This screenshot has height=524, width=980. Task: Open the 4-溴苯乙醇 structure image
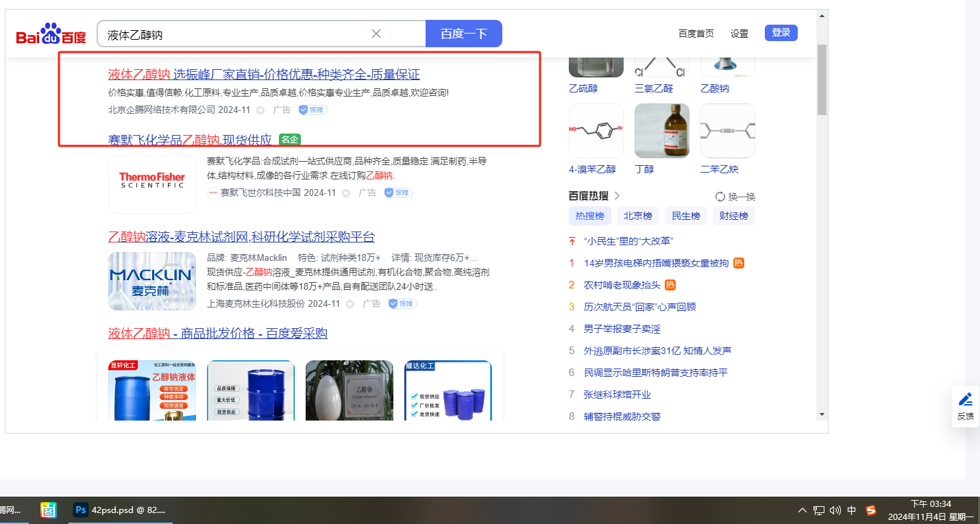point(596,131)
